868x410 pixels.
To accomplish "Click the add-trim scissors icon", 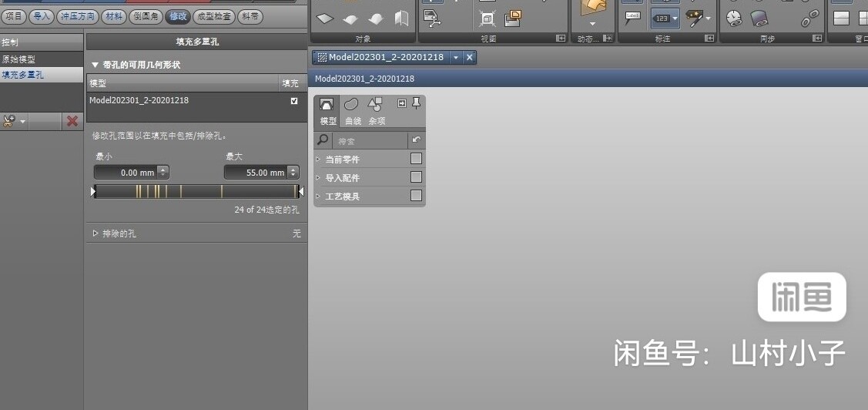I will 9,120.
